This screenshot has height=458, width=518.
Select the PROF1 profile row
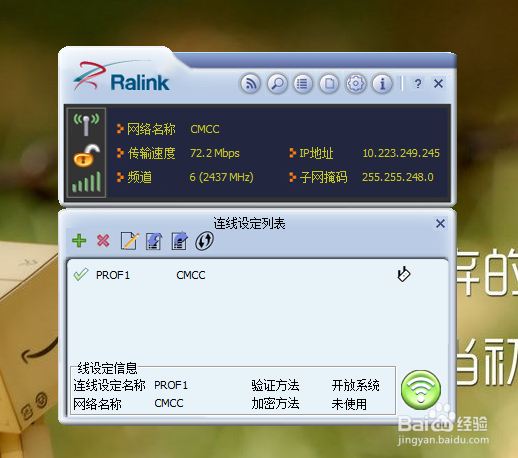click(257, 275)
